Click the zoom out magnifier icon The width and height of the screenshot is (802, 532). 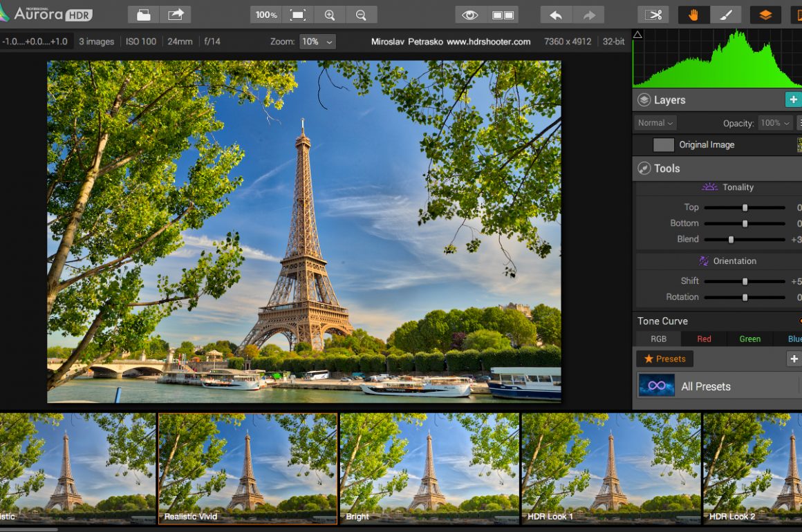pyautogui.click(x=361, y=15)
